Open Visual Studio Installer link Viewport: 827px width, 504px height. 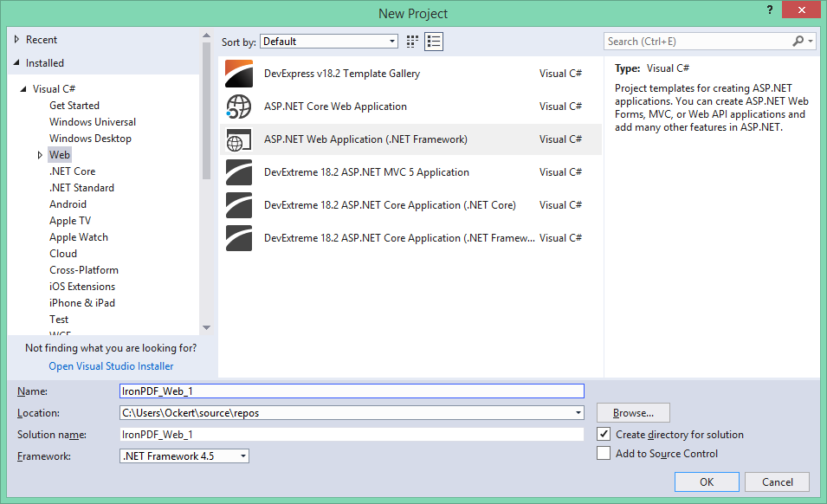click(x=112, y=365)
